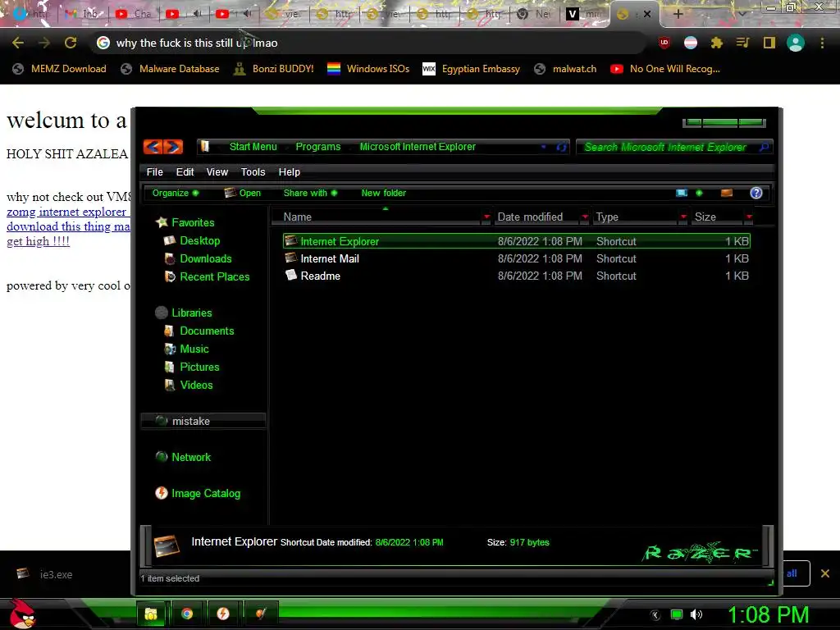The width and height of the screenshot is (840, 630).
Task: Change Explorer view icon
Action: pos(682,193)
